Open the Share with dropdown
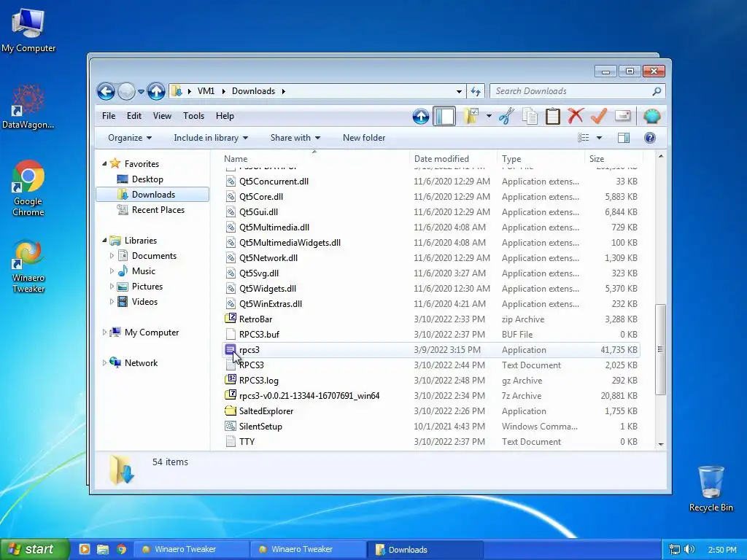 click(x=295, y=138)
